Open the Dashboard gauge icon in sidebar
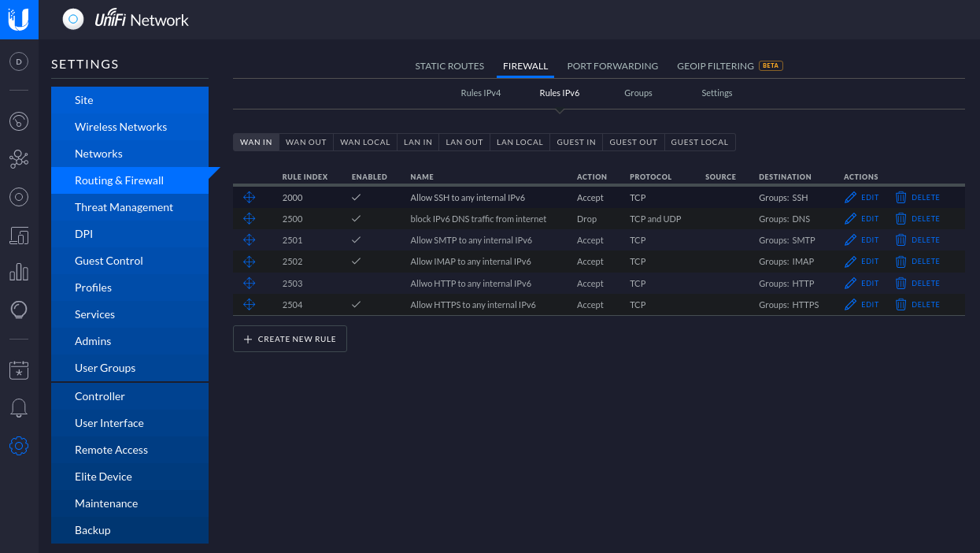This screenshot has width=980, height=553. coord(19,121)
